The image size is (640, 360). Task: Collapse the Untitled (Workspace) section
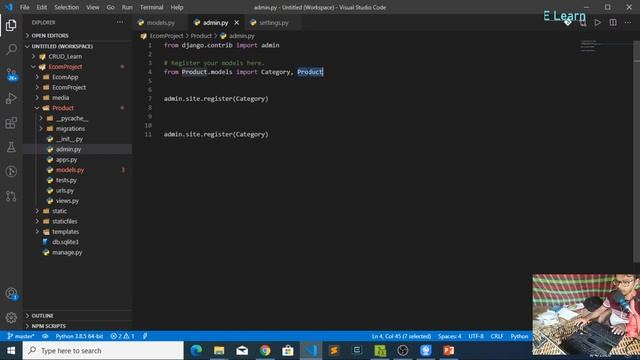pyautogui.click(x=61, y=46)
